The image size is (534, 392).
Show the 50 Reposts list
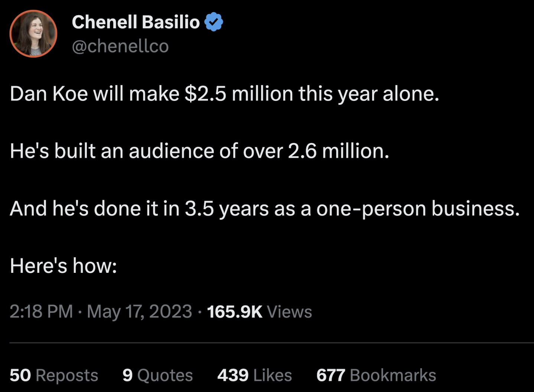tap(54, 375)
